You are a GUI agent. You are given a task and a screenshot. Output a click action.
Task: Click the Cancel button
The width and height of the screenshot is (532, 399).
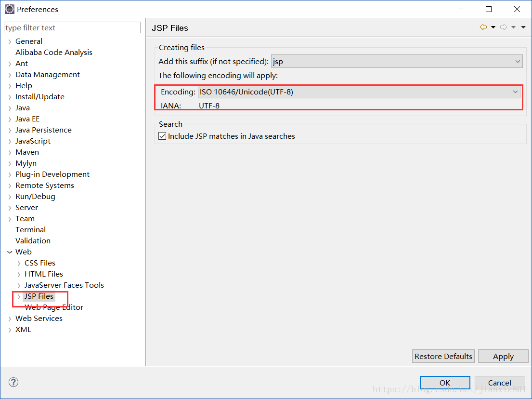[499, 383]
